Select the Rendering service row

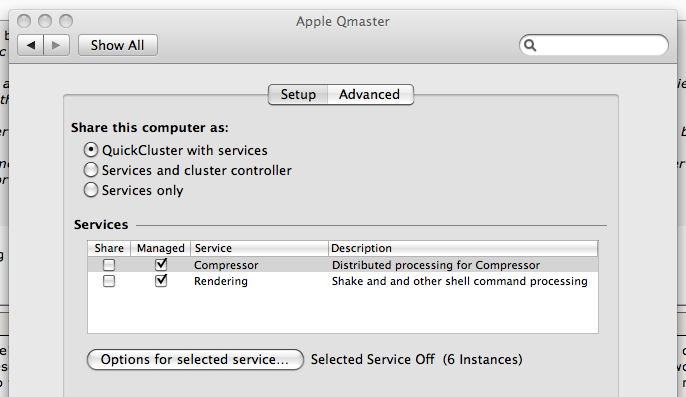(x=343, y=281)
